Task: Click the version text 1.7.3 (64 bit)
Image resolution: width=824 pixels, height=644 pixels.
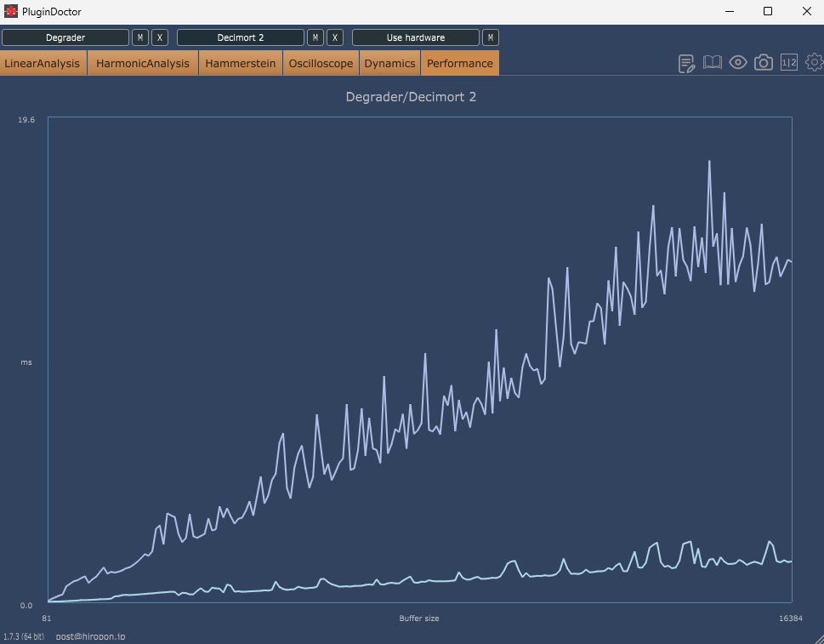Action: [x=24, y=636]
